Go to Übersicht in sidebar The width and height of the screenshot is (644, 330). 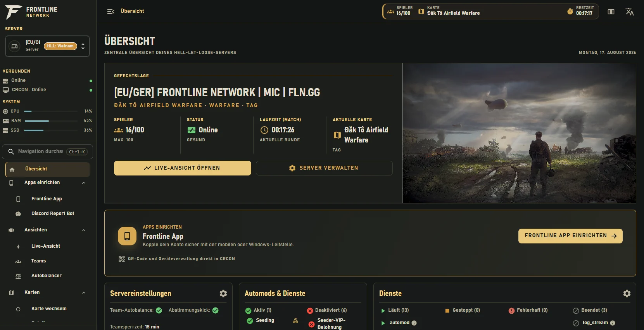47,169
